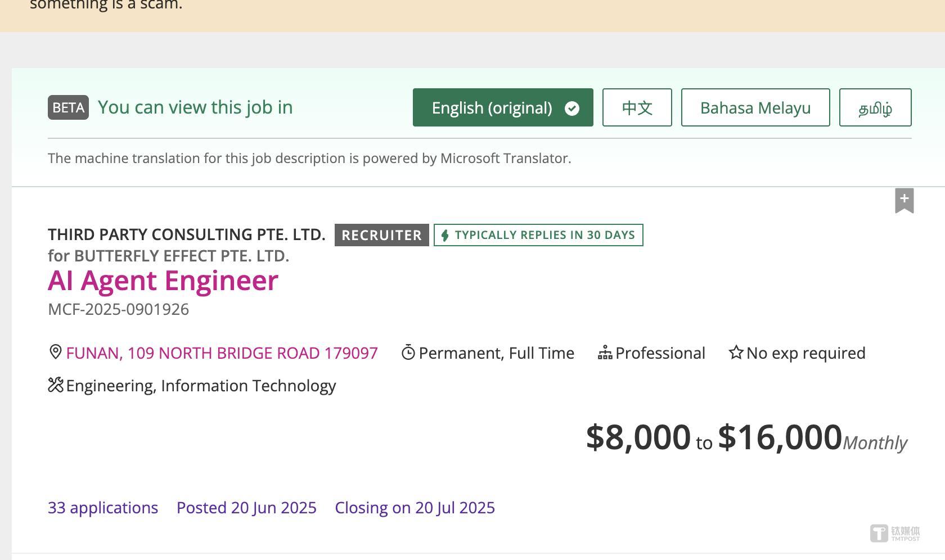The image size is (945, 560).
Task: Click the RECRUITER badge
Action: click(382, 235)
